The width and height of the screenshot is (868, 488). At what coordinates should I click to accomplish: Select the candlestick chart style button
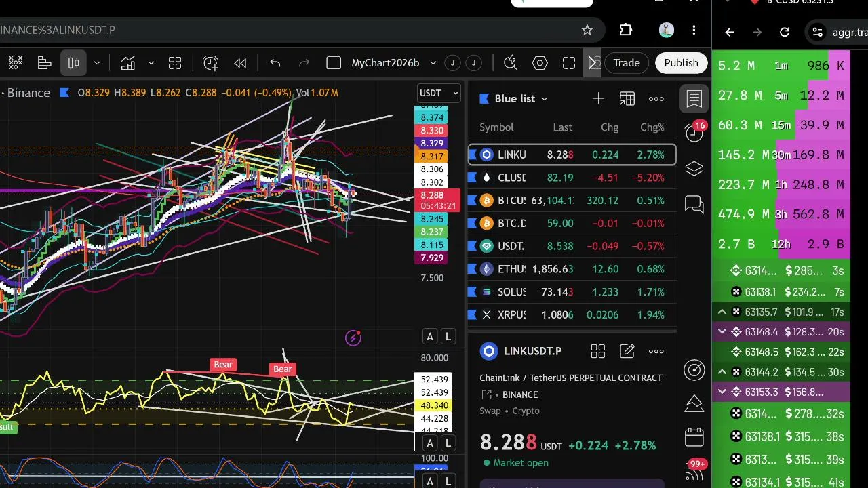74,63
